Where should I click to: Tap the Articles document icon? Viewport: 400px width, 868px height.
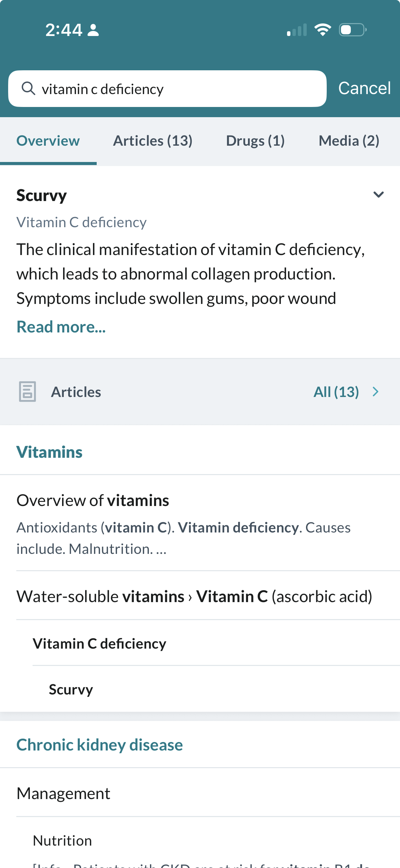pyautogui.click(x=27, y=392)
